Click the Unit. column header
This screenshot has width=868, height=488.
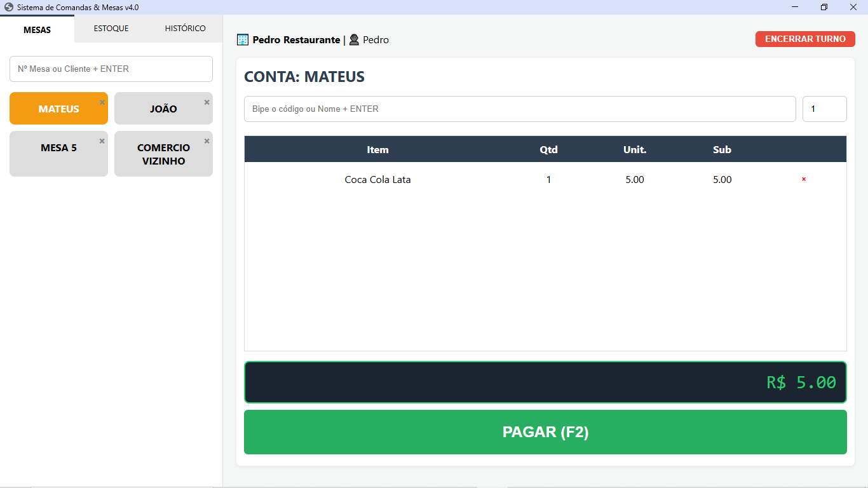[x=635, y=150]
